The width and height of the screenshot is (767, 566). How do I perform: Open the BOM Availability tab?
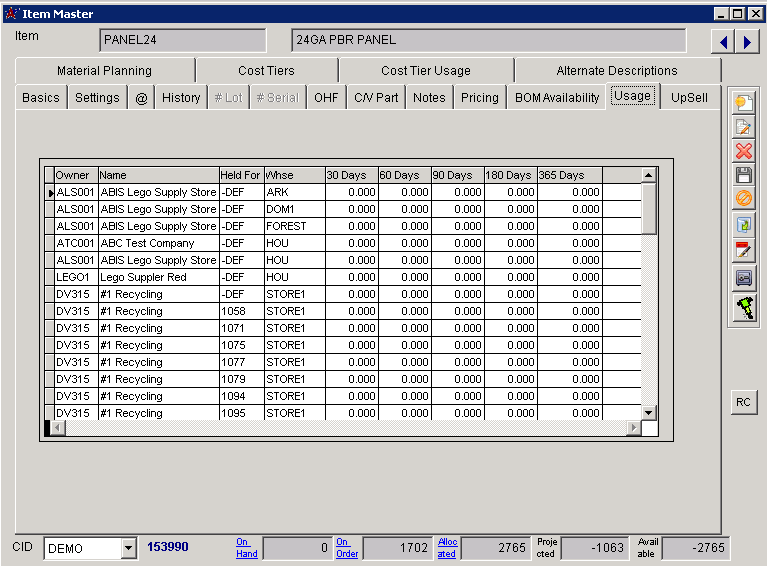(x=557, y=98)
